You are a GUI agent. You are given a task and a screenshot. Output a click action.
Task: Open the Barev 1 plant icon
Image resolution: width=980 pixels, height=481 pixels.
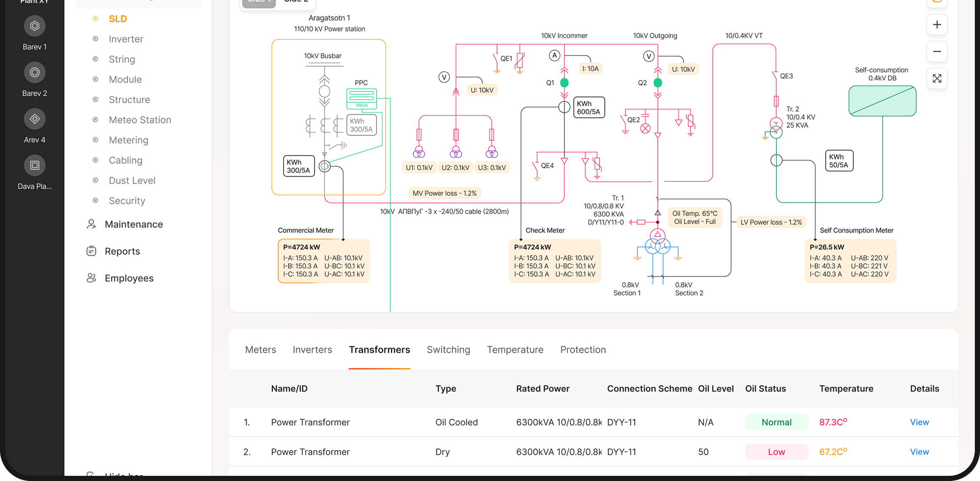35,26
